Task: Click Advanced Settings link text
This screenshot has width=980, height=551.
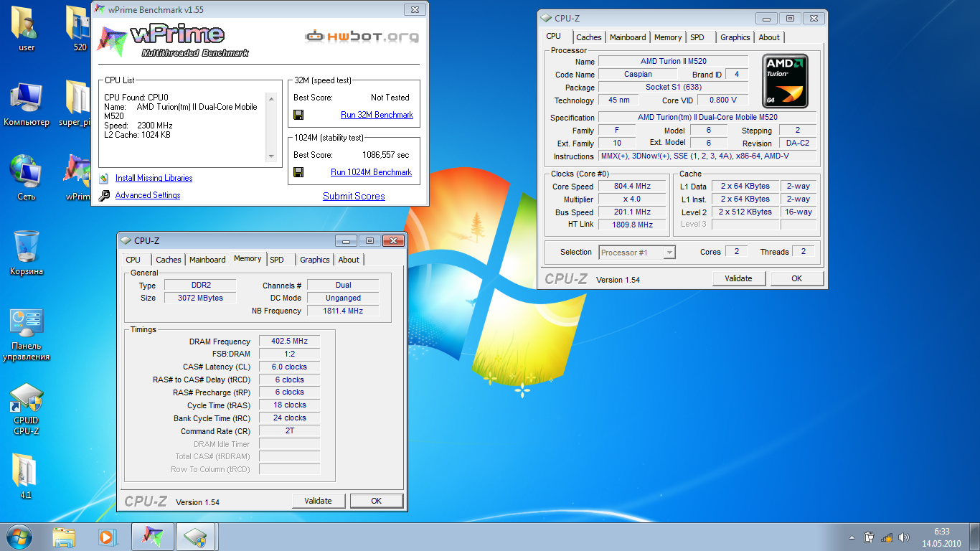Action: 148,195
